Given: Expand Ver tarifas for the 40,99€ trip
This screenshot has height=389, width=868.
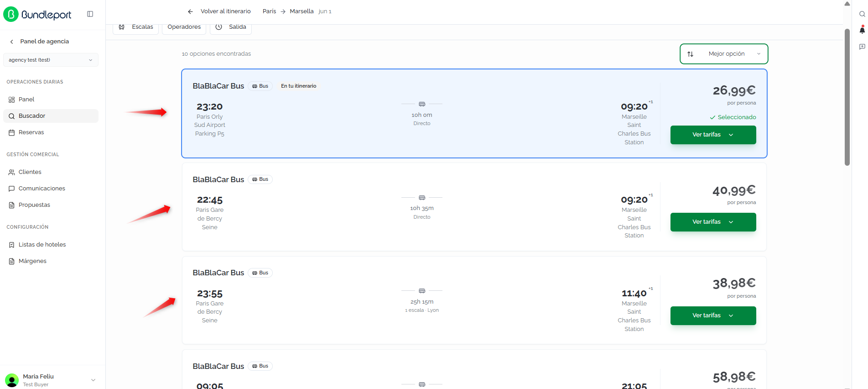Looking at the screenshot, I should (713, 222).
